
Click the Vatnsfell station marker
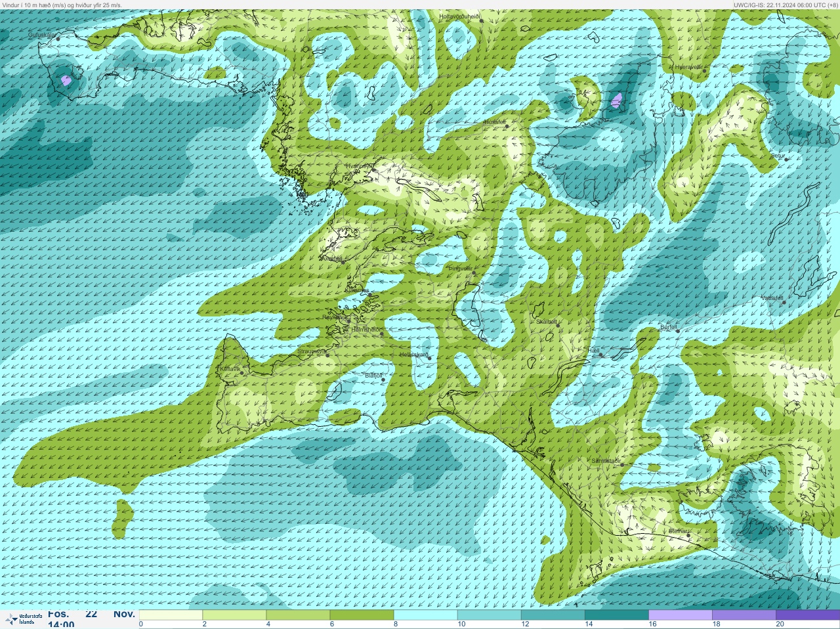point(784,301)
